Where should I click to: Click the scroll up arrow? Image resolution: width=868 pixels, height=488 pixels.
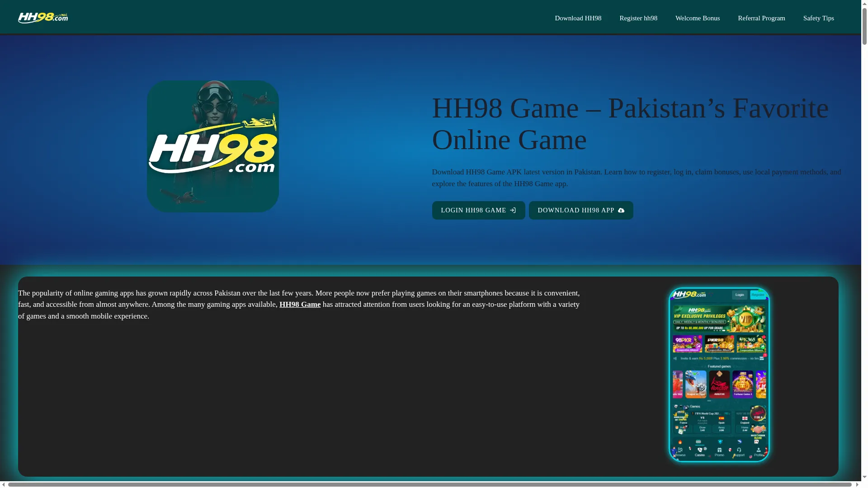(x=864, y=3)
